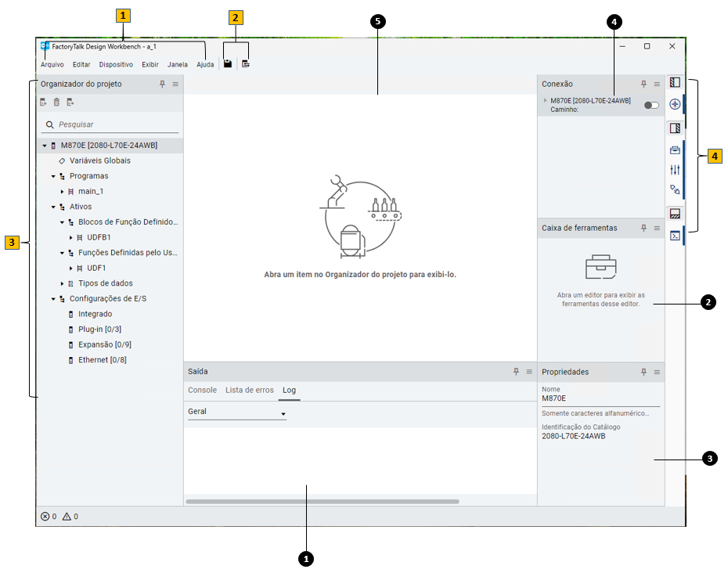Click the add-item icon in Organizador do projeto
Viewport: 728px width, 573px height.
coord(42,102)
